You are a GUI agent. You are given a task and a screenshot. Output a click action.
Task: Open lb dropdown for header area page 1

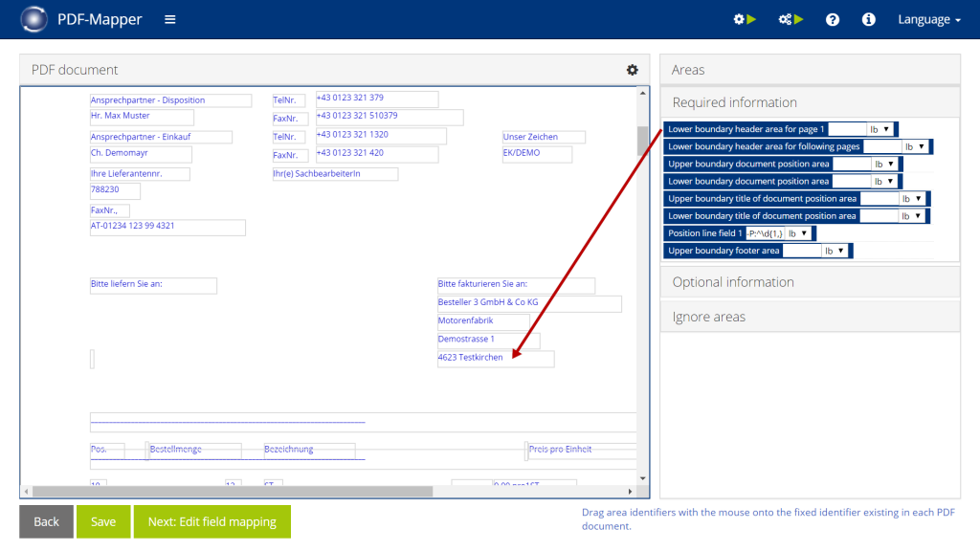pyautogui.click(x=880, y=129)
